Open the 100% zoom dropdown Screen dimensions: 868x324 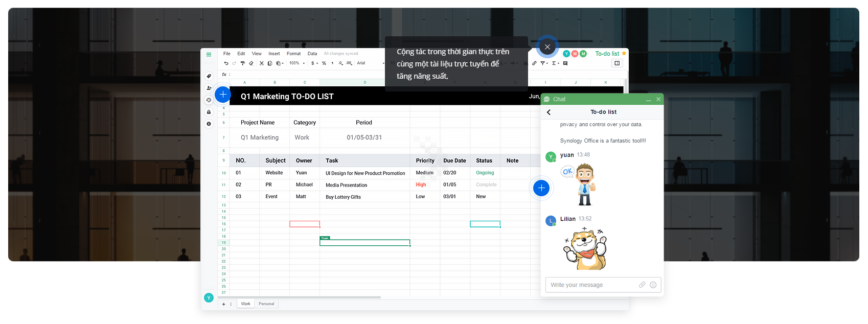[297, 63]
